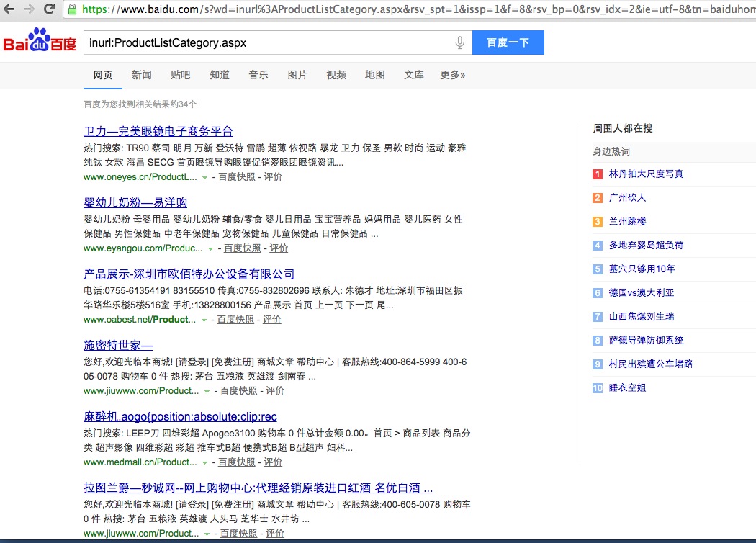
Task: Open 百度快照 for the oabest.net result
Action: 235,320
